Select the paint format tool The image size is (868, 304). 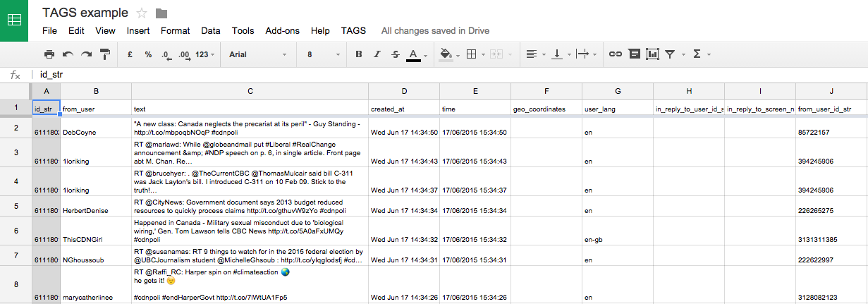coord(105,54)
